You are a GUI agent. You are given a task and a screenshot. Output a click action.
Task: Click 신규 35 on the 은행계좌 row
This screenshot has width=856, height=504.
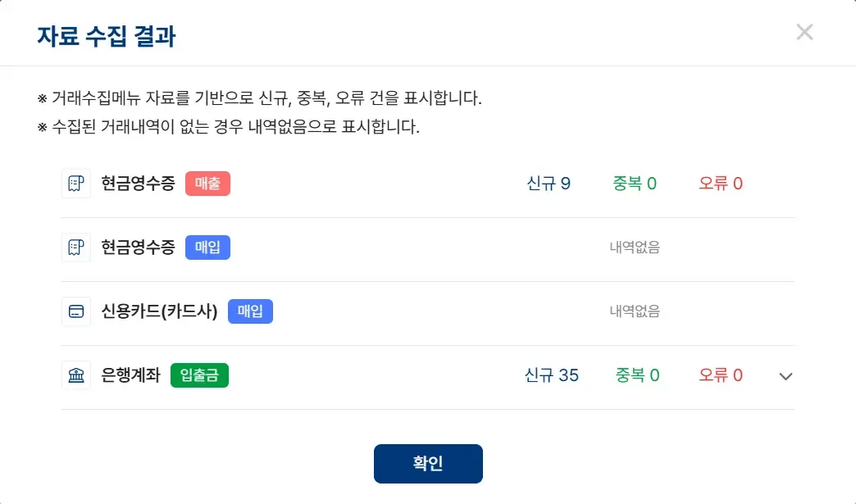[552, 375]
